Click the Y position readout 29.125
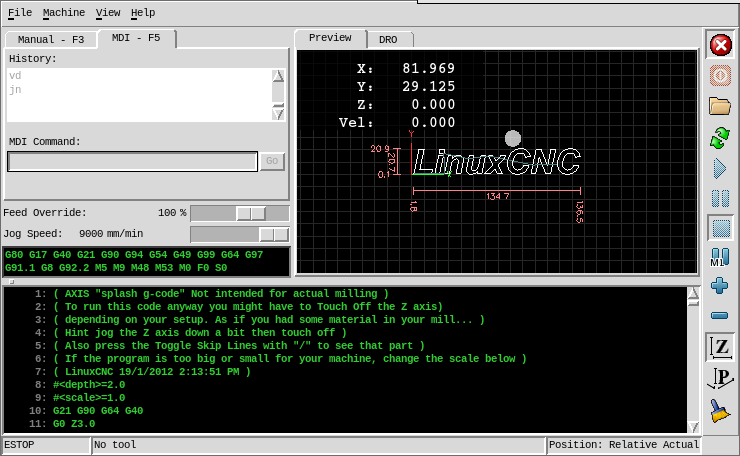This screenshot has width=740, height=456. [x=429, y=86]
